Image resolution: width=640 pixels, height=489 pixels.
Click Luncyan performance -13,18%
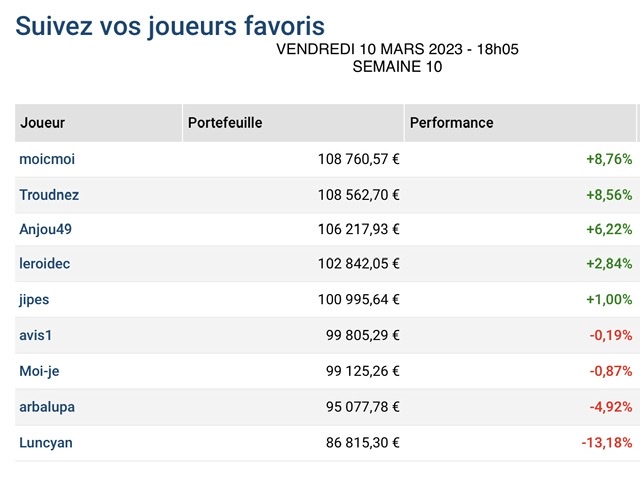607,443
